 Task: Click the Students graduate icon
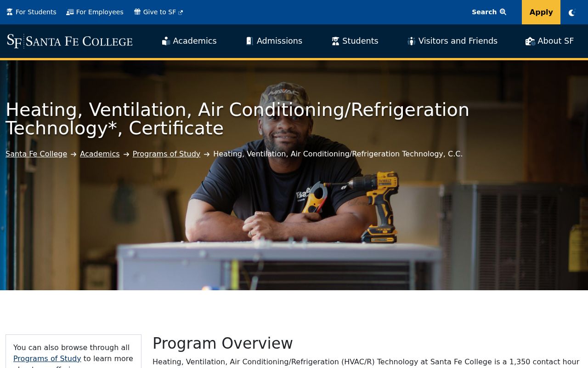coord(335,41)
